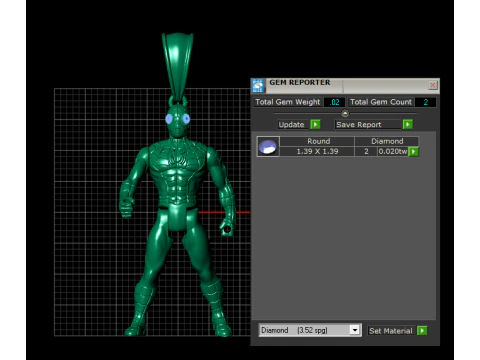
Task: Click green arrow beside 0.020tw
Action: (x=413, y=152)
